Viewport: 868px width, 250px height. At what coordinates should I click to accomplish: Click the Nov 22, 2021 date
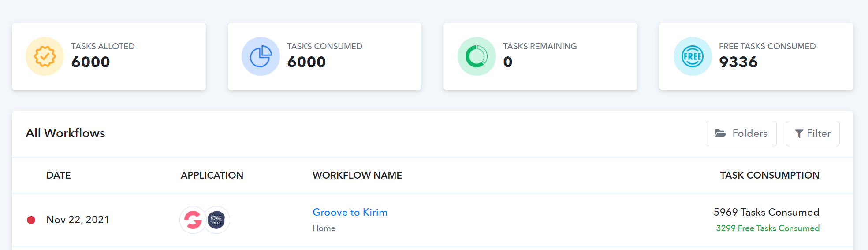pos(78,220)
